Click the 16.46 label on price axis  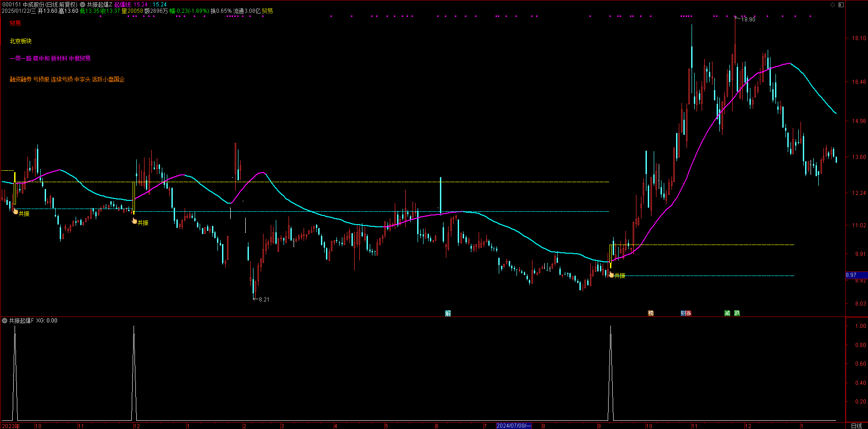[x=859, y=82]
